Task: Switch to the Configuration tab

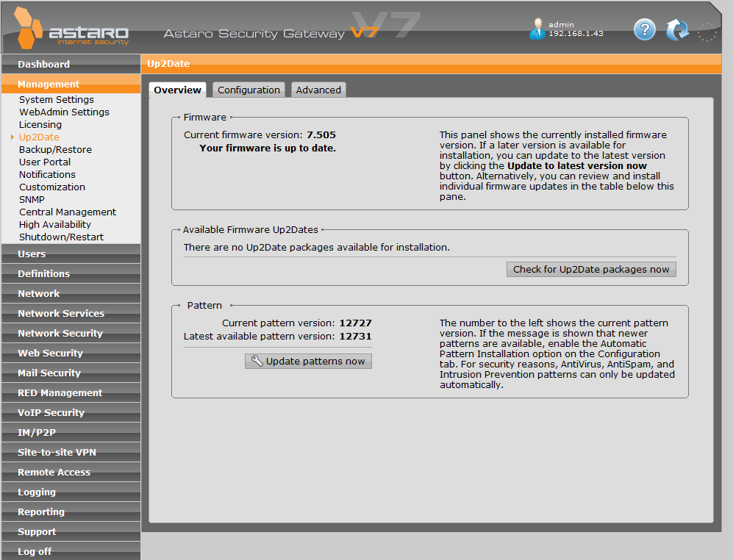Action: click(248, 90)
